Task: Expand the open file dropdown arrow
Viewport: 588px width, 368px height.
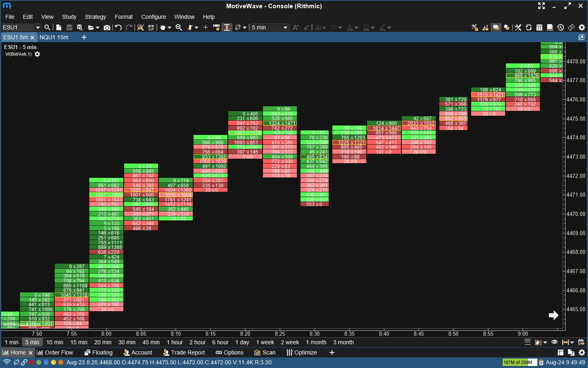Action: 97,28
